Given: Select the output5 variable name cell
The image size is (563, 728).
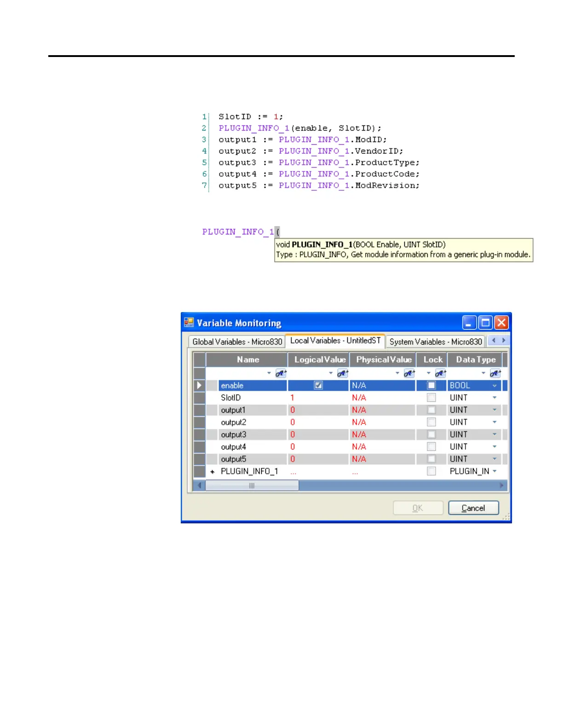Looking at the screenshot, I should click(x=253, y=459).
